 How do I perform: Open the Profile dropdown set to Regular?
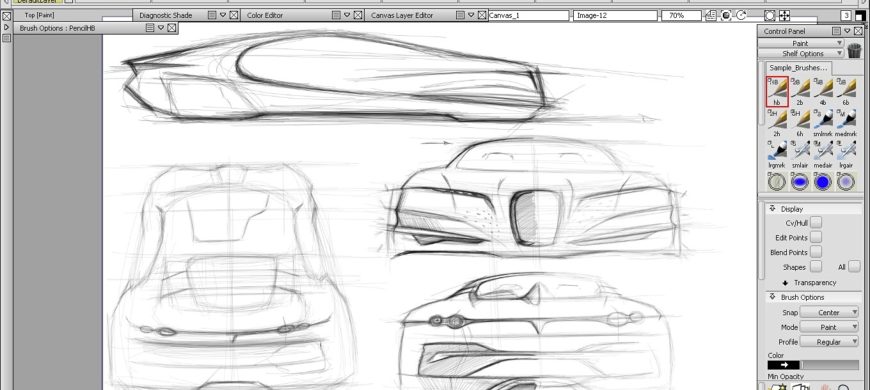tap(829, 342)
